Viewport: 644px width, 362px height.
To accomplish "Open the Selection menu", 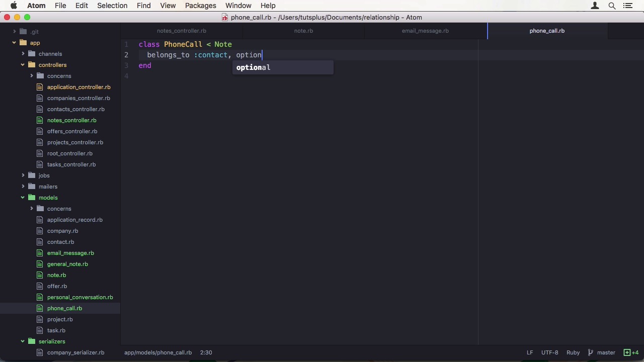I will [x=112, y=6].
